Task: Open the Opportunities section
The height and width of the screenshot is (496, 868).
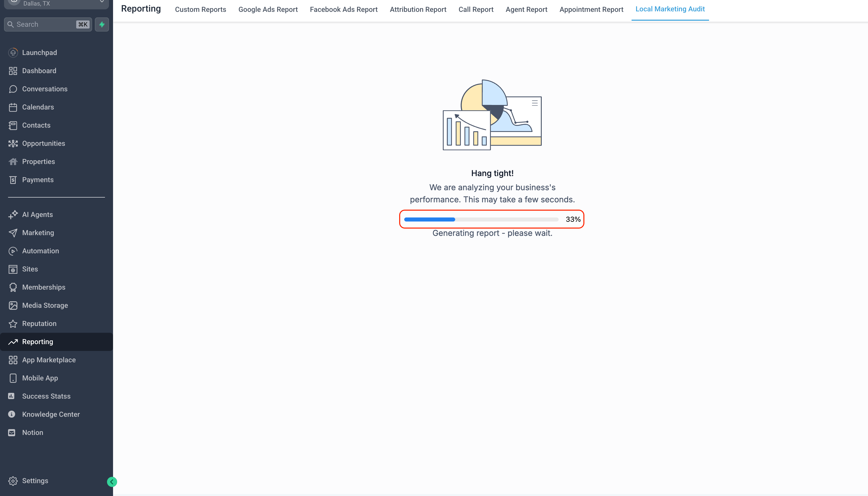Action: (x=44, y=143)
